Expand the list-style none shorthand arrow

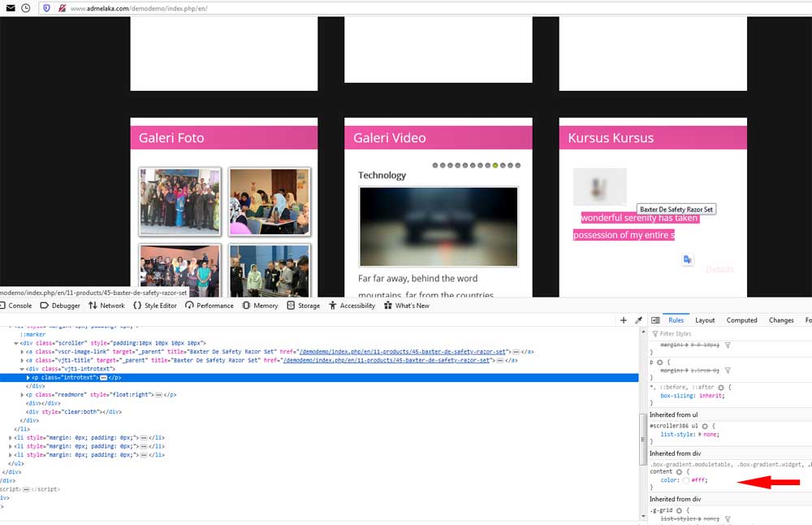(700, 435)
